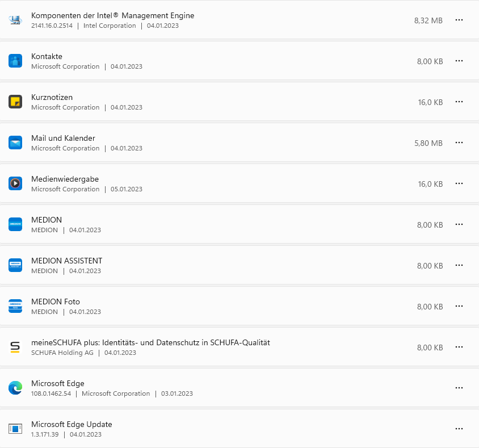Open more options for Kontakte
The image size is (479, 448).
459,61
